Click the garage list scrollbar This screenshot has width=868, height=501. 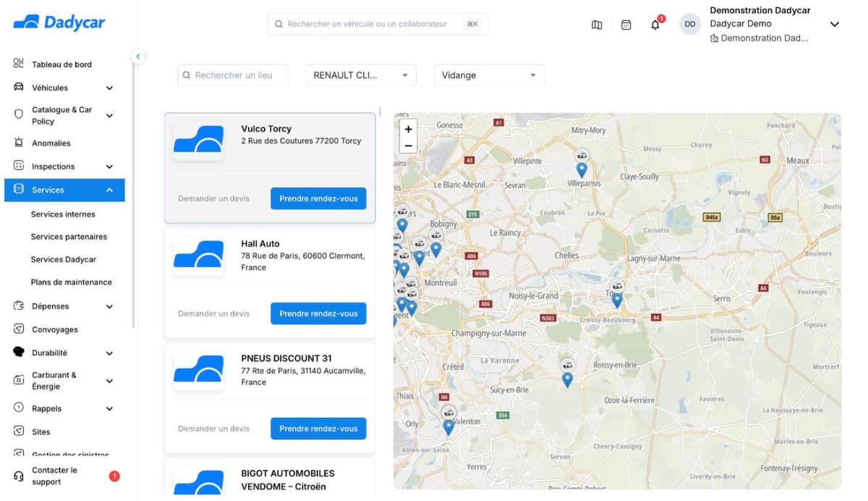(x=380, y=112)
